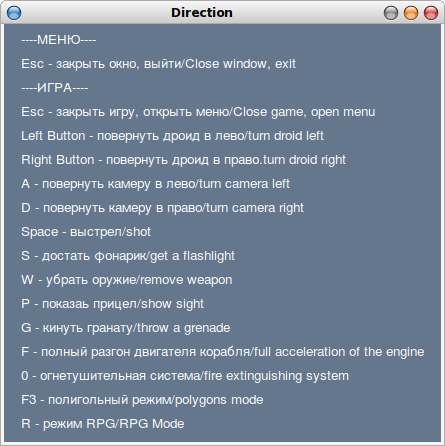Click the Left Button turn droid left line
Image resolution: width=445 pixels, height=446 pixels.
pos(172,136)
